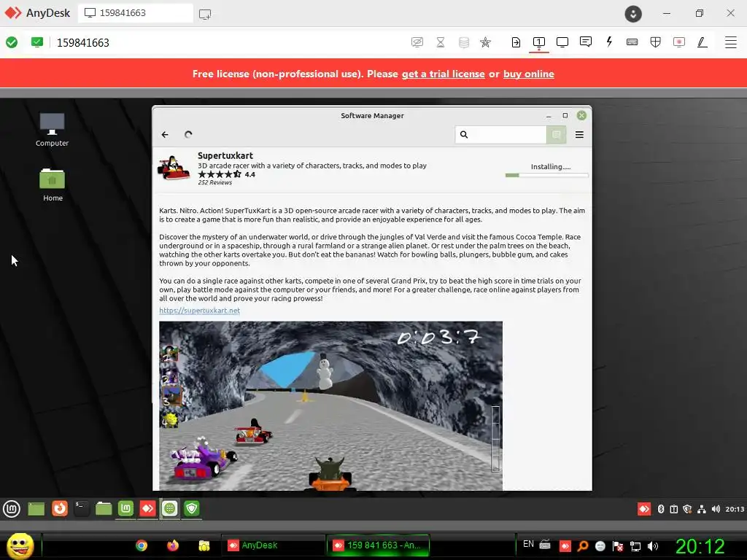
Task: Open the host start smiley button
Action: 20,545
